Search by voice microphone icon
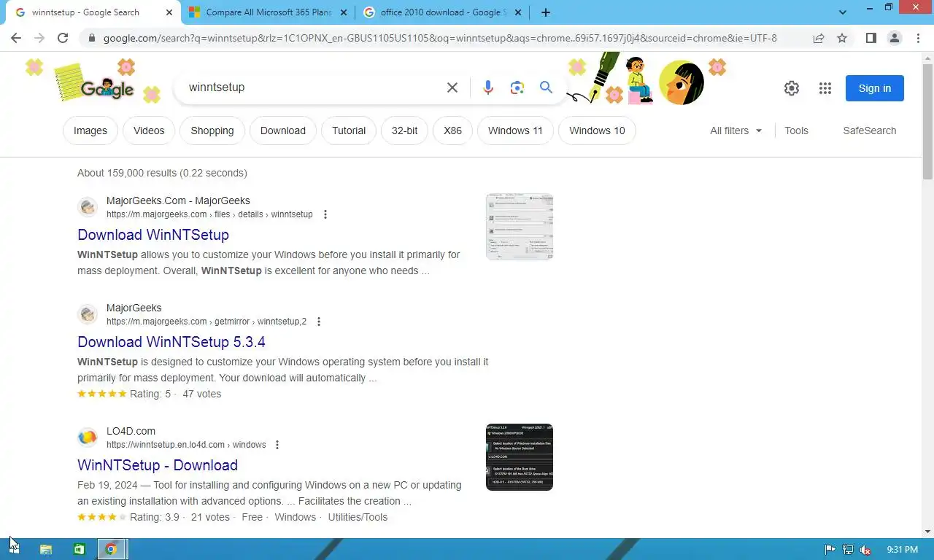This screenshot has height=560, width=934. (x=488, y=87)
